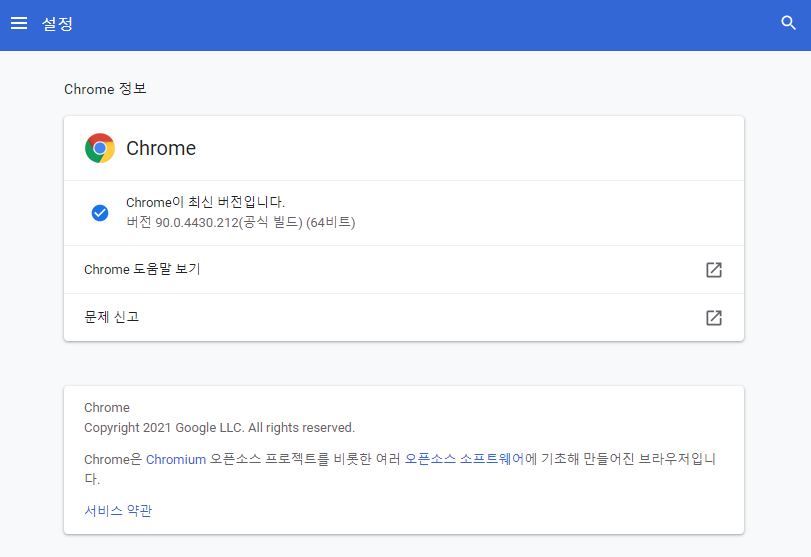Click the search settings magnifier icon

(788, 23)
